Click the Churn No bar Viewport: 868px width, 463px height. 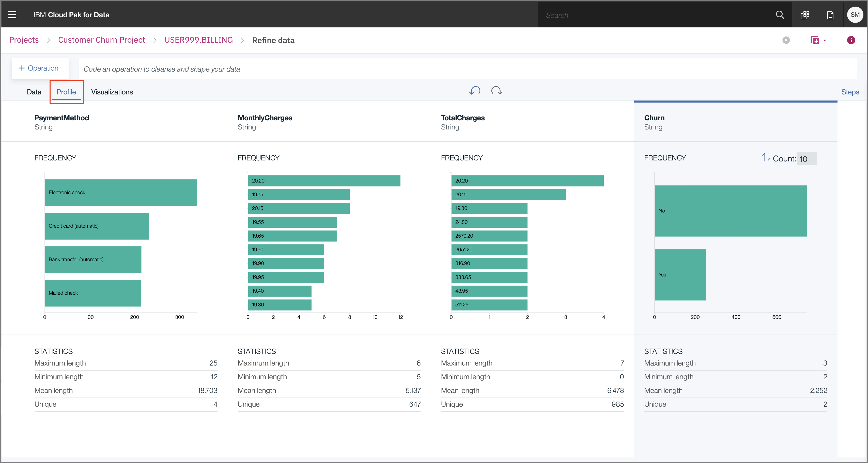click(x=731, y=211)
